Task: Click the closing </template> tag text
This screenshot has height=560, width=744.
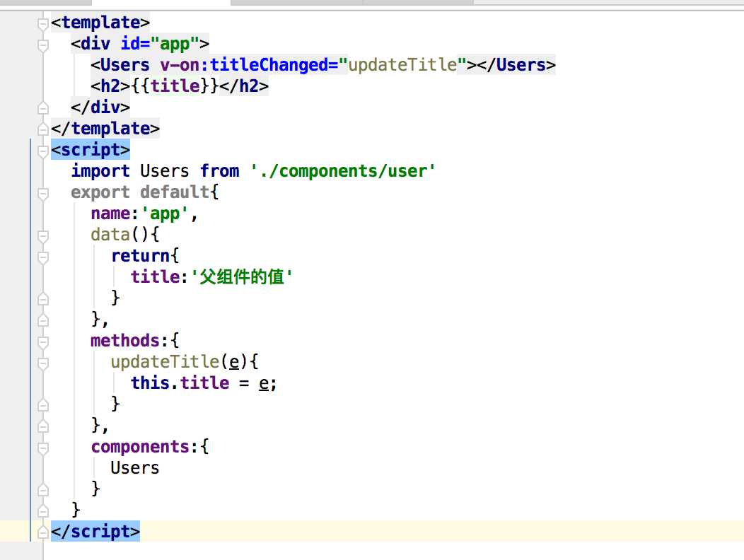Action: click(x=105, y=128)
